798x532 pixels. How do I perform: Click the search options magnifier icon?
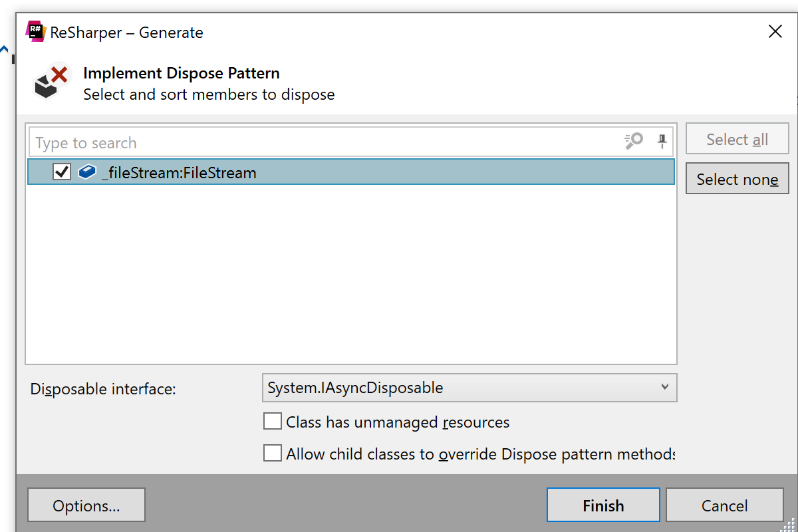click(x=634, y=141)
